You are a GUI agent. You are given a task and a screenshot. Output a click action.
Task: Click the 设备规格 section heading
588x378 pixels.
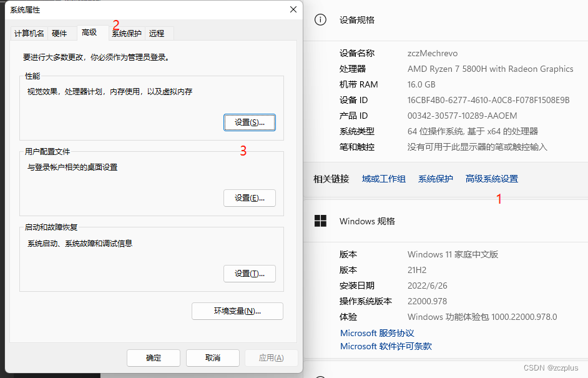[x=356, y=20]
